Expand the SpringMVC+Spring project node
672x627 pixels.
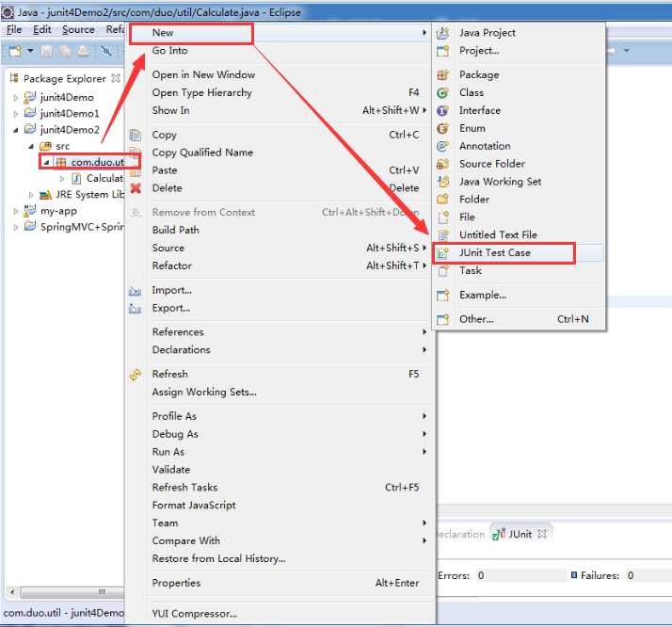(x=16, y=227)
